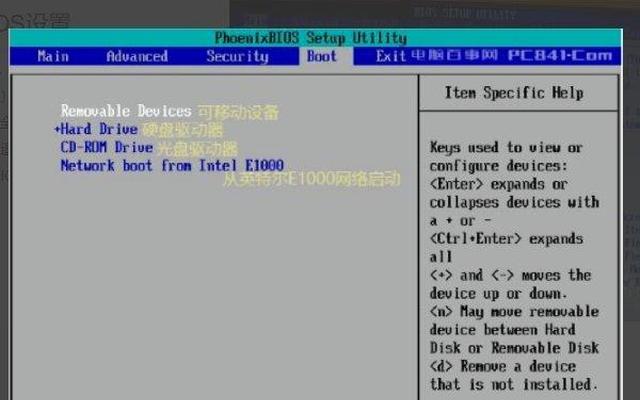Select CD-ROM Drive boot entry
Viewport: 640px width, 400px height.
click(107, 147)
